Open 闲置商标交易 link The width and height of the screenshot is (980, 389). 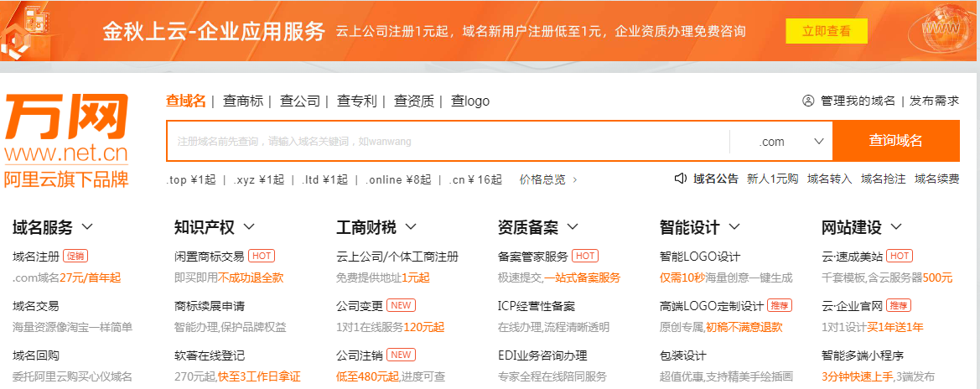point(210,256)
